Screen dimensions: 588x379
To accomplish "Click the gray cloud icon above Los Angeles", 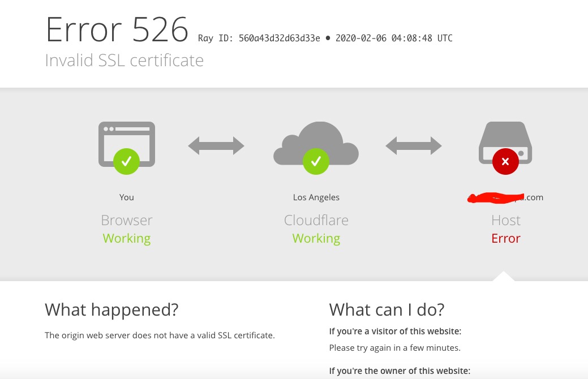I will (316, 143).
